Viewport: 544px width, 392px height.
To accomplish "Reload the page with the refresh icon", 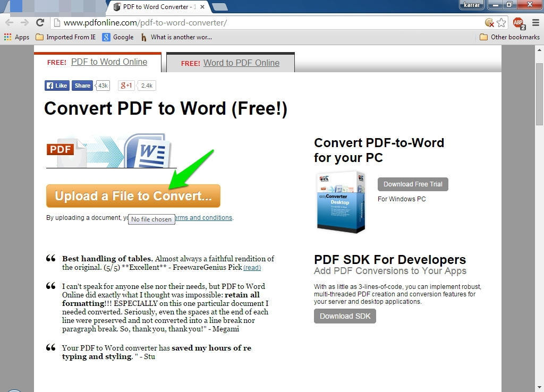I will point(40,22).
